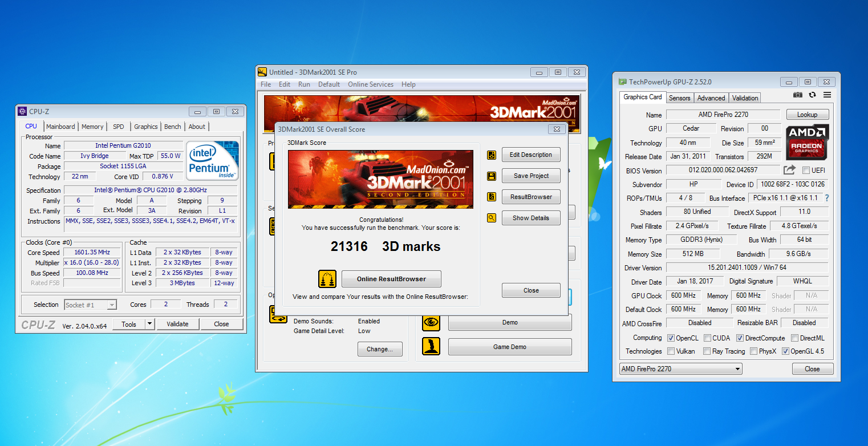Click the Bus Interface question mark icon
Screen dimensions: 868x446
[x=827, y=198]
